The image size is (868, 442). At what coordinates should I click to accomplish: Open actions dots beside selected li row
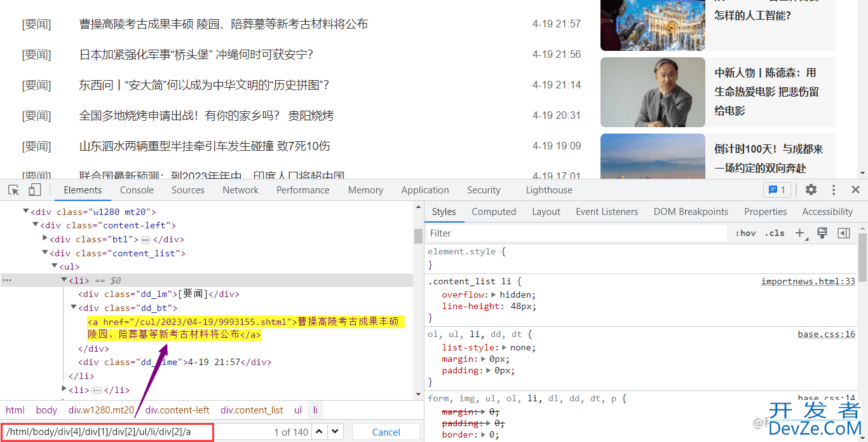(6, 280)
